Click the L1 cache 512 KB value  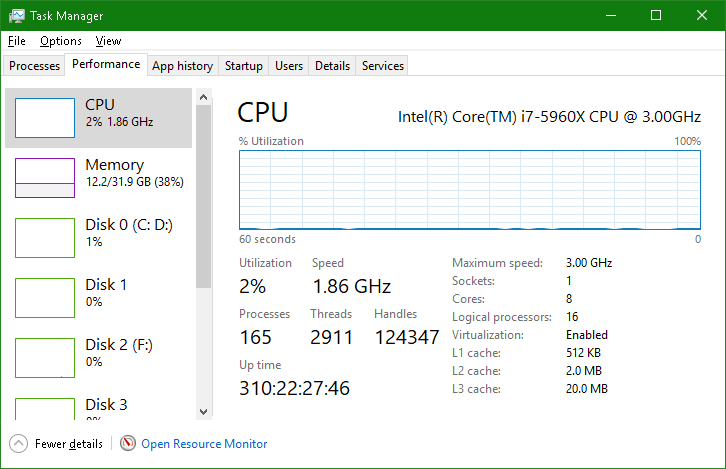pos(583,353)
